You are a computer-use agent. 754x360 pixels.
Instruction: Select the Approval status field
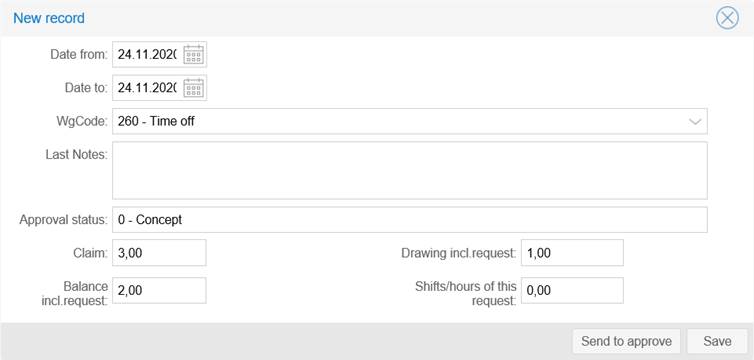pyautogui.click(x=410, y=220)
